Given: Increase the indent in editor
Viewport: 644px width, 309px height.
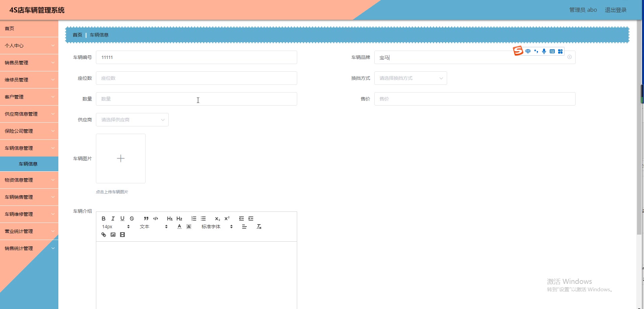Looking at the screenshot, I should click(x=251, y=219).
